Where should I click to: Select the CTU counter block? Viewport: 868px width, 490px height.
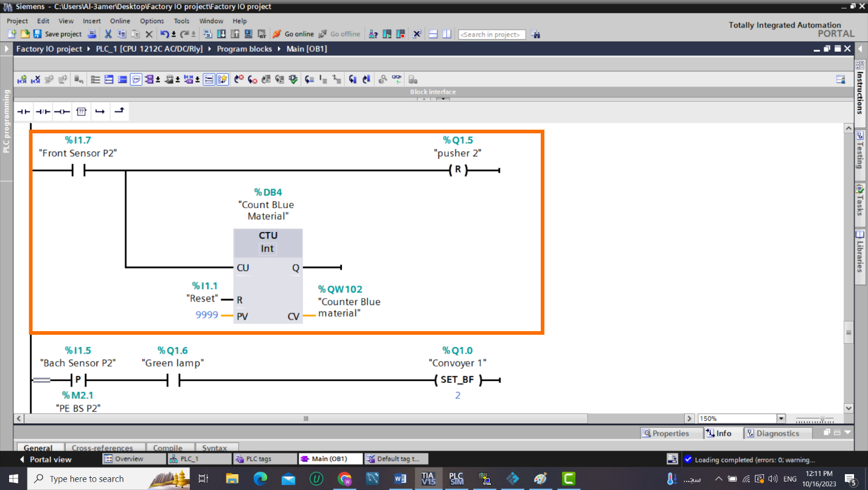point(268,276)
